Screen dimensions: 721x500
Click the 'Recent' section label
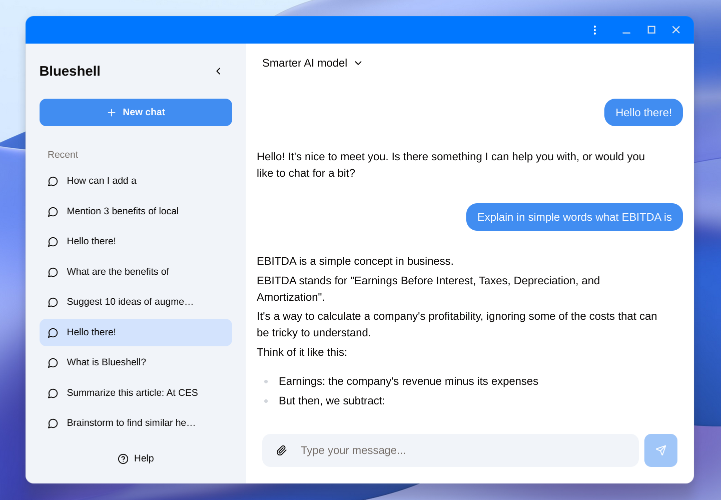point(63,155)
